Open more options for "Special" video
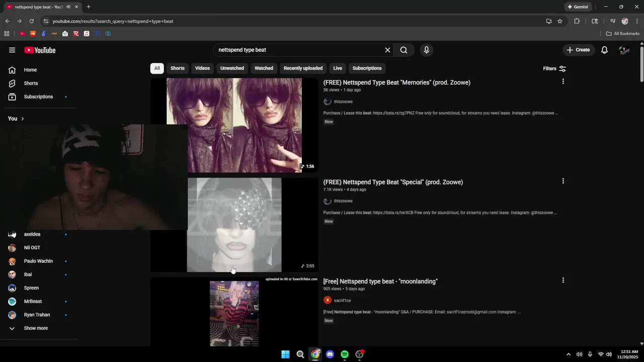The width and height of the screenshot is (644, 362). [563, 181]
